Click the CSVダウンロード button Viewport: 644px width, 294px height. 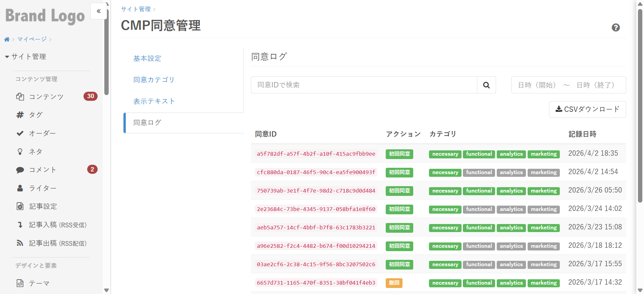[587, 109]
